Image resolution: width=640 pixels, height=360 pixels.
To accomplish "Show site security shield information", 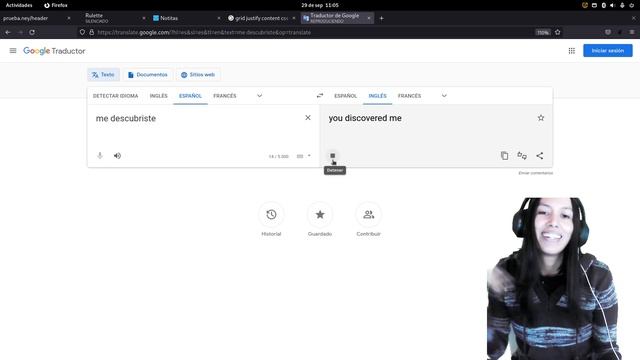I will click(82, 32).
